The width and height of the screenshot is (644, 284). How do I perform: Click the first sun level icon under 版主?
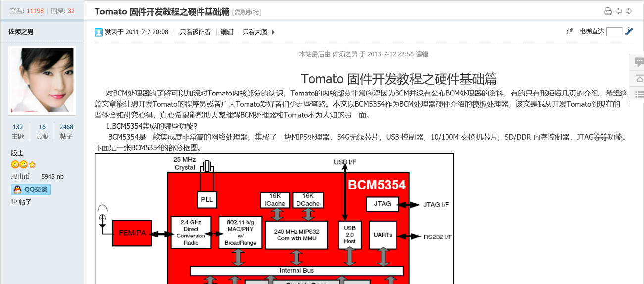coord(15,165)
